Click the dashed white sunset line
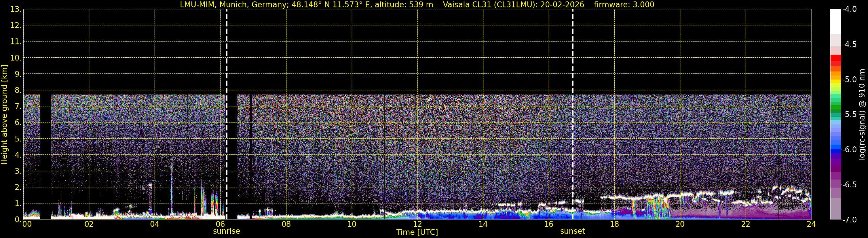The height and width of the screenshot is (238, 868). pos(573,114)
